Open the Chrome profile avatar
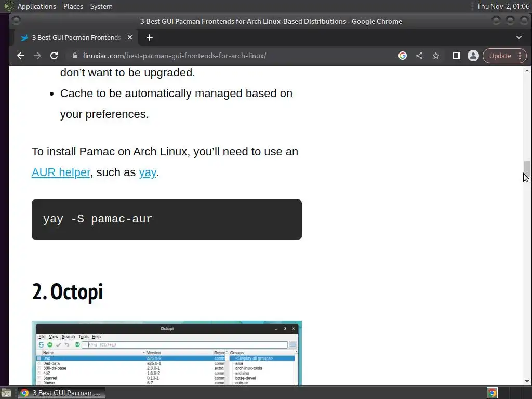532x399 pixels. pyautogui.click(x=473, y=56)
